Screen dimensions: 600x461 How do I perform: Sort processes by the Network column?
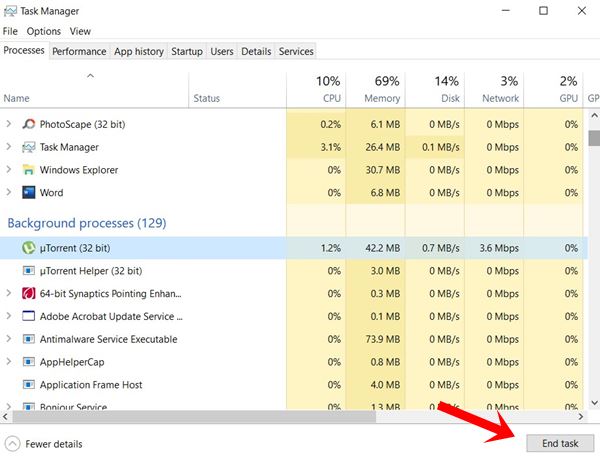pyautogui.click(x=494, y=90)
